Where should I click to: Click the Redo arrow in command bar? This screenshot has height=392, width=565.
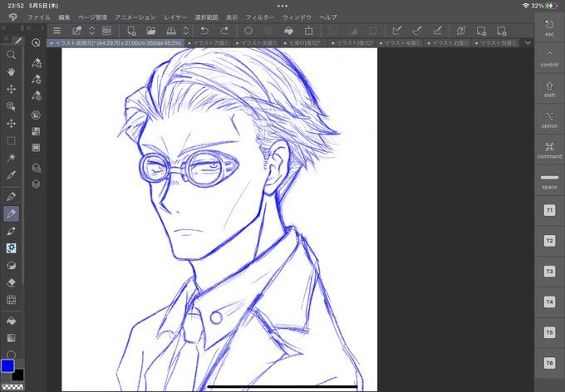[224, 31]
